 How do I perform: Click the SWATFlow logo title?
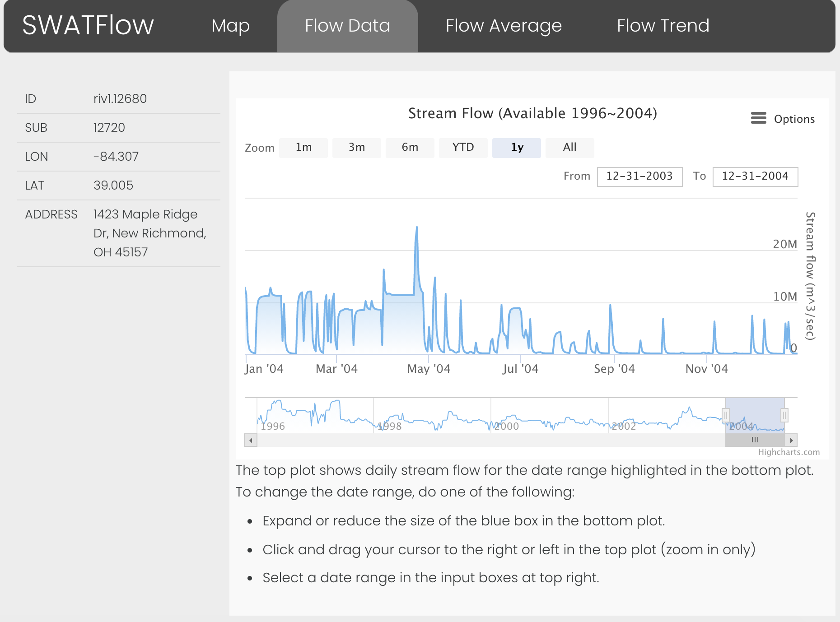pos(88,26)
